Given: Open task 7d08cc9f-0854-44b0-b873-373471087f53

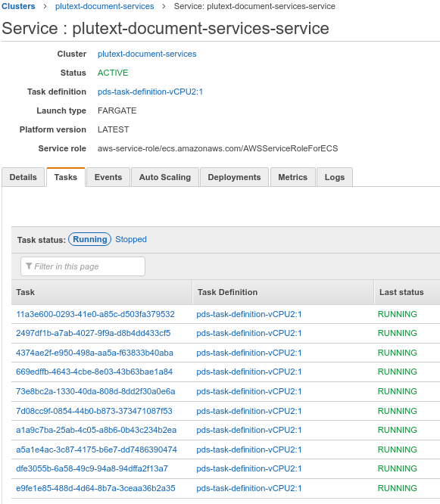Looking at the screenshot, I should pos(94,411).
